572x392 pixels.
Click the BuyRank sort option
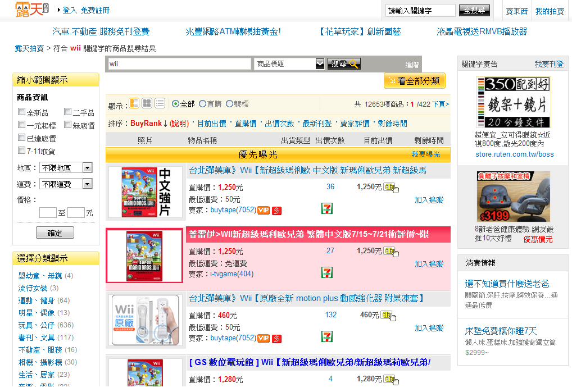click(146, 123)
